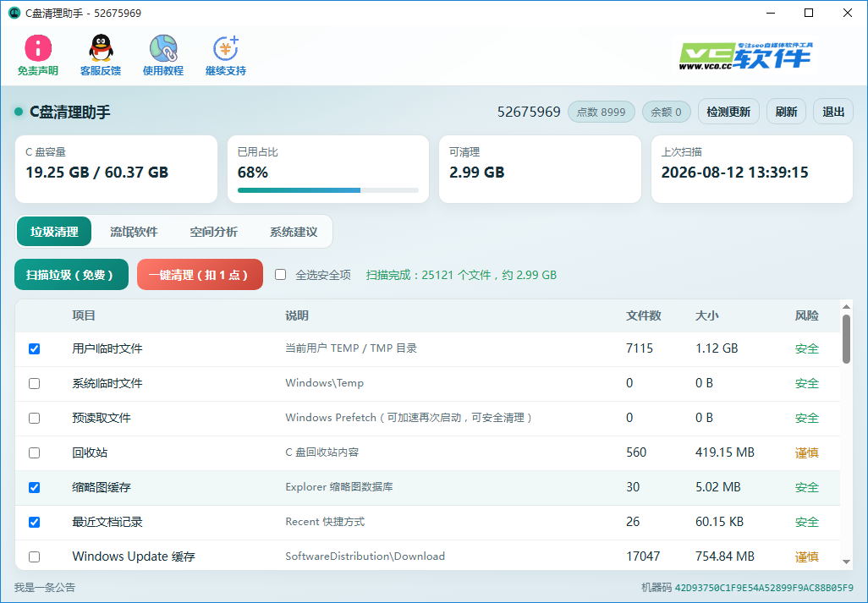Screen dimensions: 868x603
Task: Open 客服反馈 QQ penguin icon
Action: (x=101, y=48)
